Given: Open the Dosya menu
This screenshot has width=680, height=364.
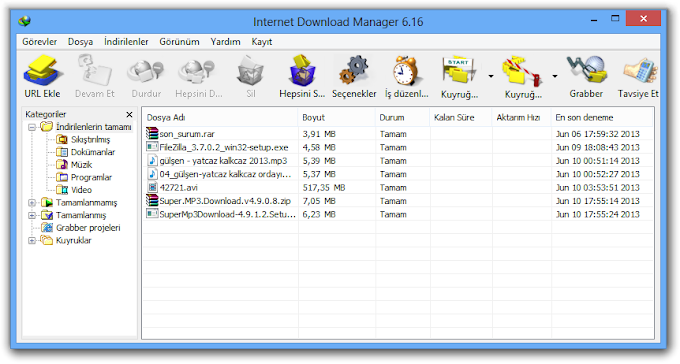Looking at the screenshot, I should click(x=80, y=42).
